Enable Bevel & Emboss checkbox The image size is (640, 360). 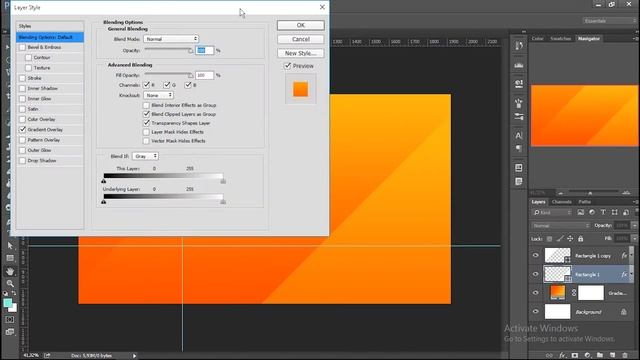[x=22, y=47]
